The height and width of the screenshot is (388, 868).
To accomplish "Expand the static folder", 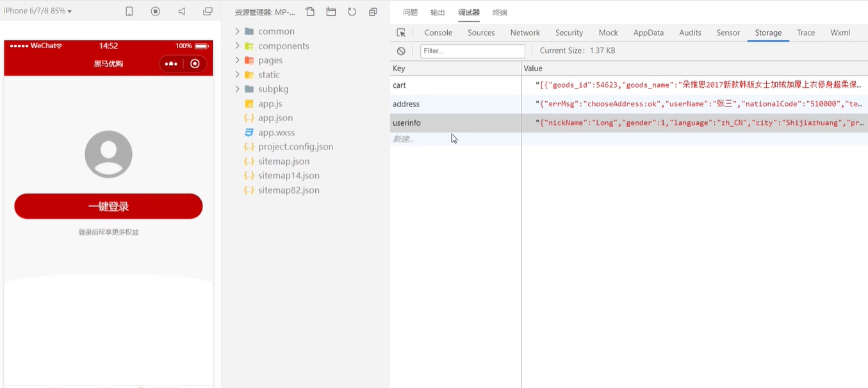I will point(237,74).
